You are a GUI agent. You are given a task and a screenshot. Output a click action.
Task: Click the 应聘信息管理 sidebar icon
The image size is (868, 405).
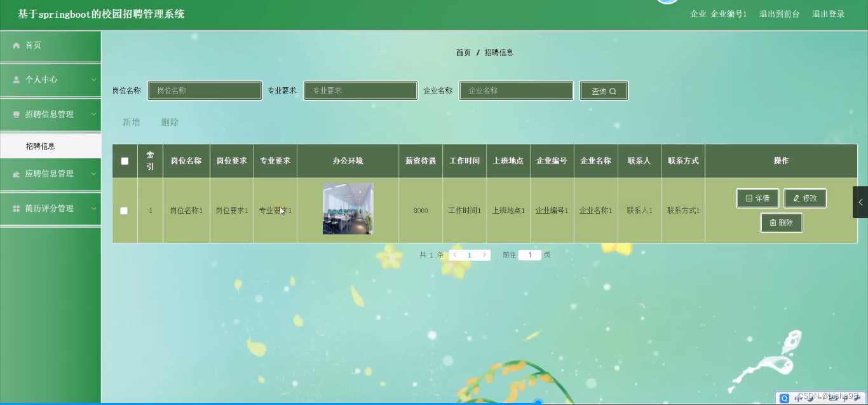16,175
